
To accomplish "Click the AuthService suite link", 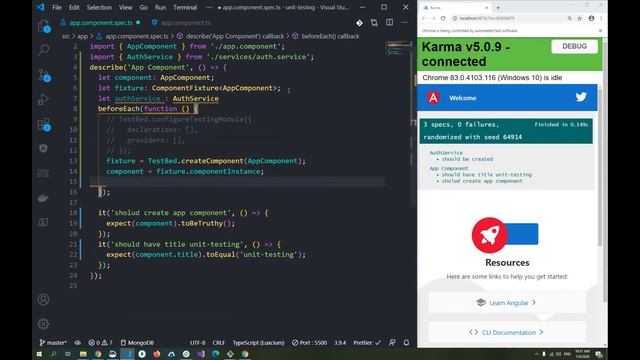I will [446, 153].
